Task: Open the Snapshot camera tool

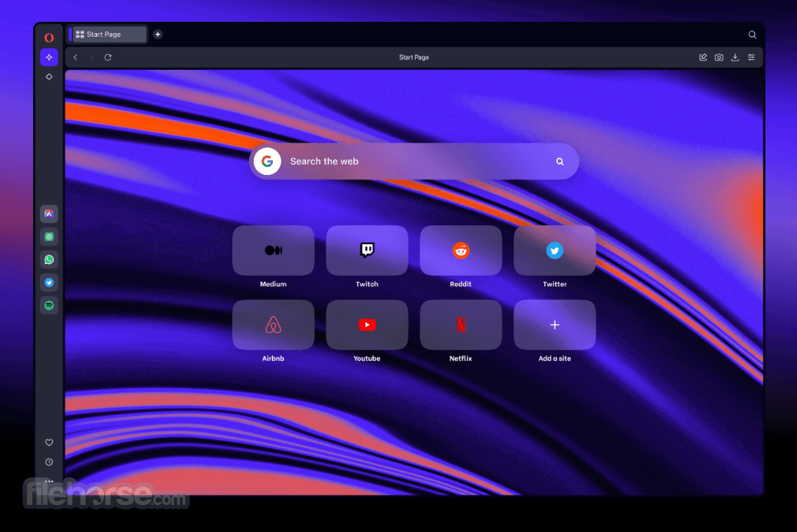Action: pos(719,56)
